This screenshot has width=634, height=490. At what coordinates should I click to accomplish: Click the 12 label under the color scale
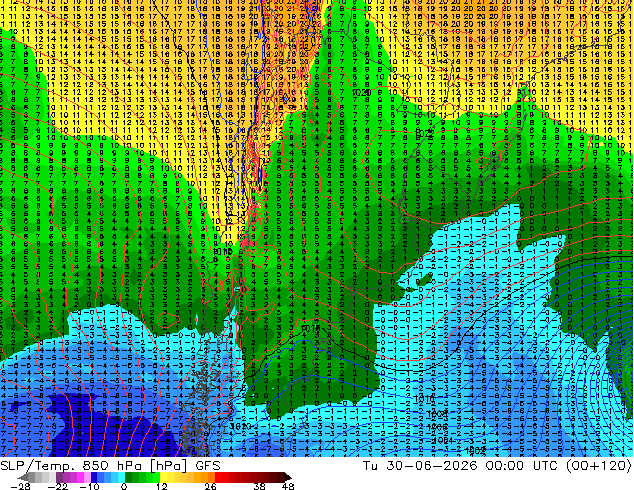coord(162,486)
